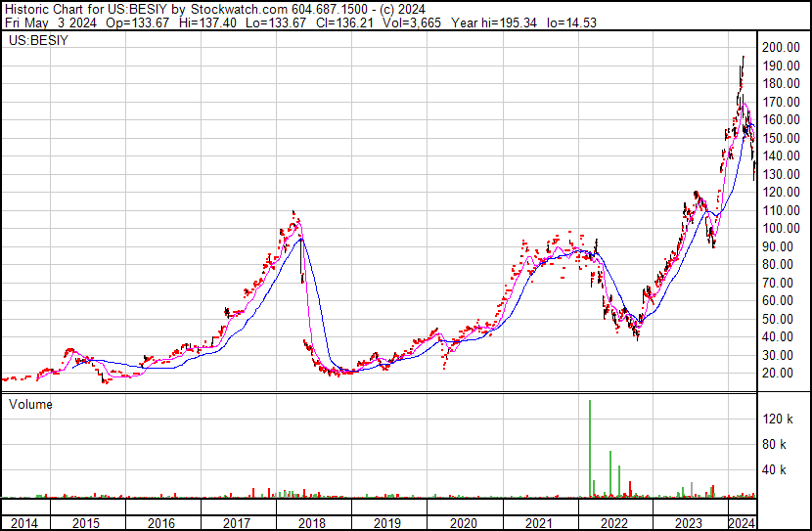812x531 pixels.
Task: Select the 2021 year label on the time axis
Action: tap(539, 523)
